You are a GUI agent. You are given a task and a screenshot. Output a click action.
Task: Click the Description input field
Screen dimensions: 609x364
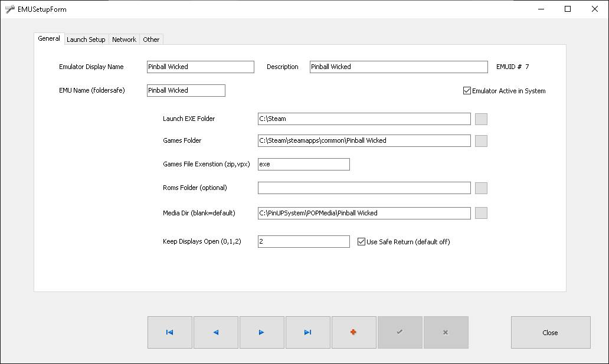[398, 67]
